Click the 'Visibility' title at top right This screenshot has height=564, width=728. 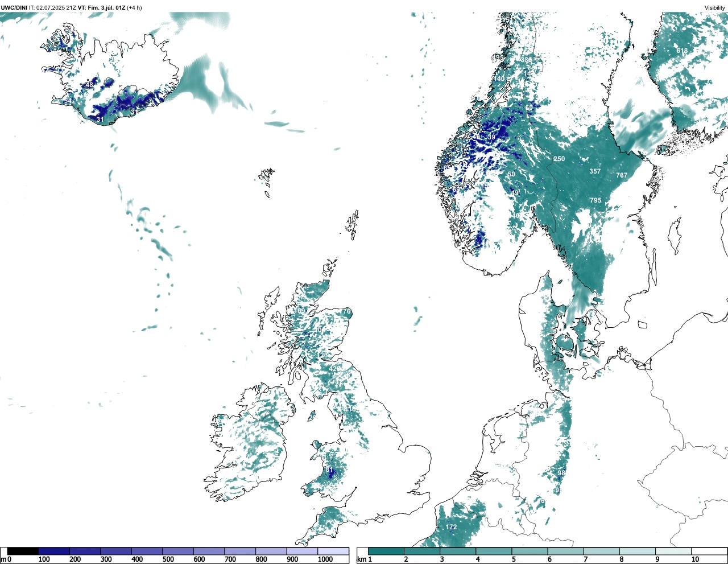[714, 8]
